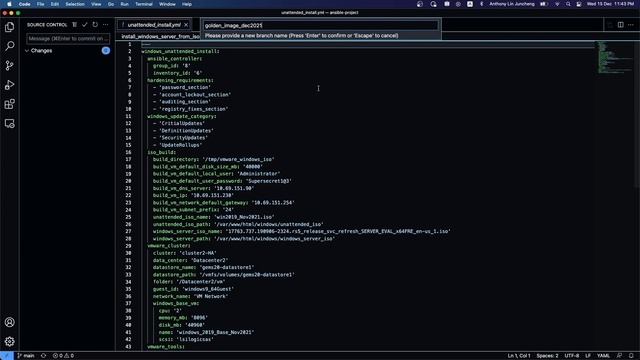Open the File menu
Viewport: 640px width, 360px height.
[40, 4]
